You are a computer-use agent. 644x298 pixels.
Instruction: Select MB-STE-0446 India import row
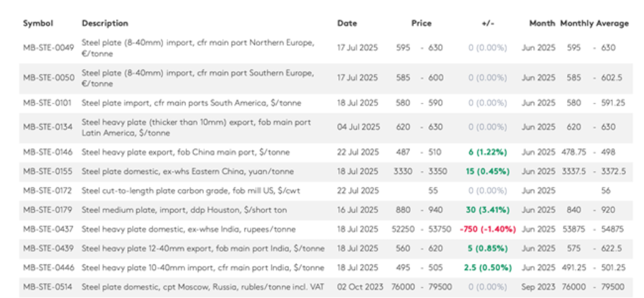(x=326, y=268)
